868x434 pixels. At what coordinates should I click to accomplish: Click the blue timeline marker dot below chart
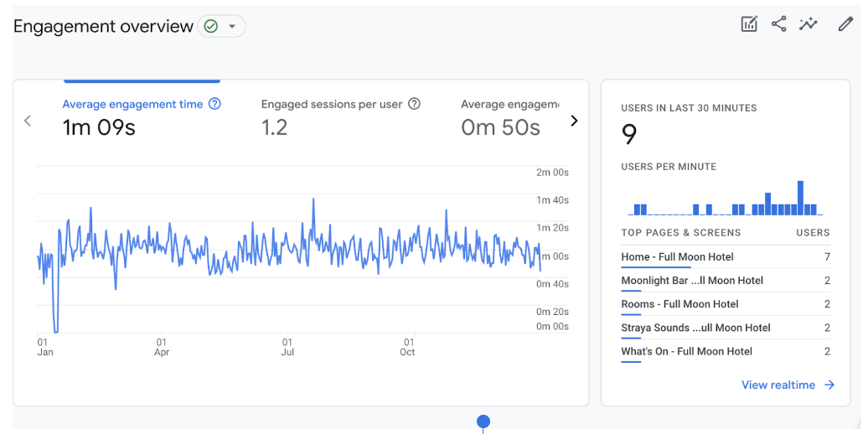pos(483,421)
